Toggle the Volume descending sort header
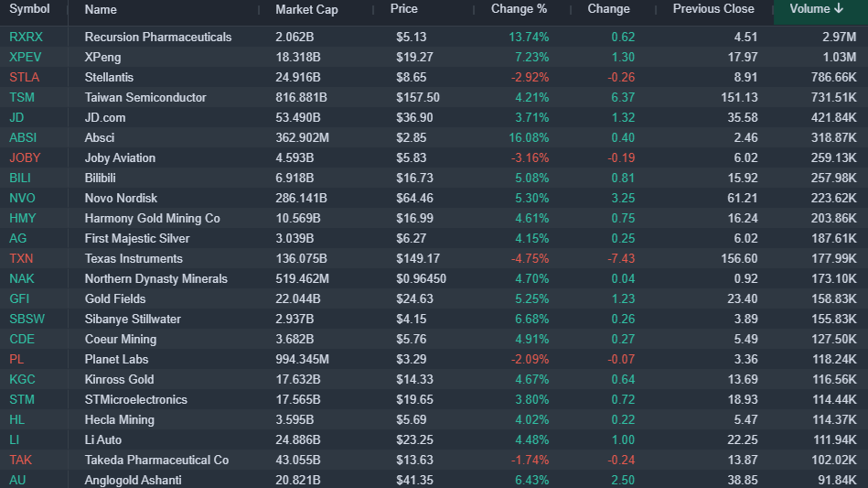 point(820,11)
